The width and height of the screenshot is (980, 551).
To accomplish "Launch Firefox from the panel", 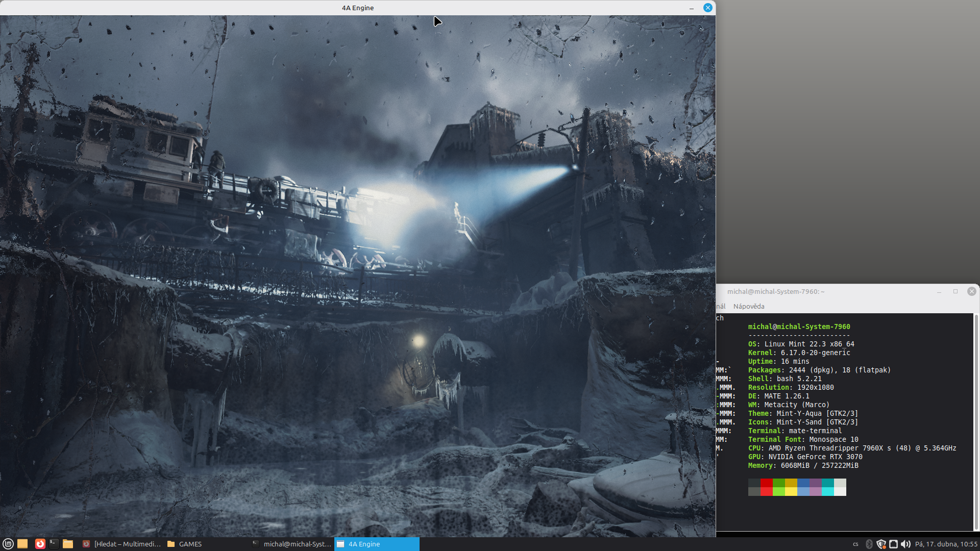I will pos(40,544).
